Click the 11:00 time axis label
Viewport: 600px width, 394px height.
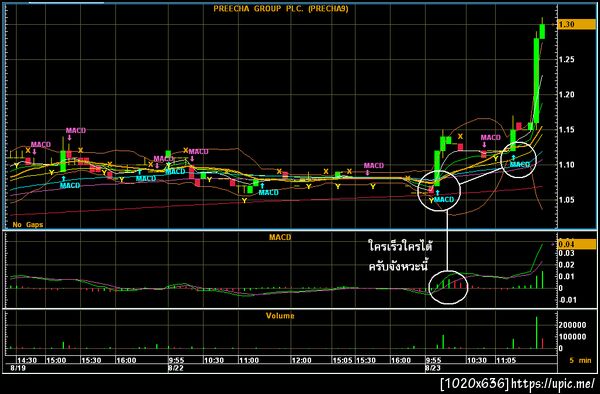[249, 360]
